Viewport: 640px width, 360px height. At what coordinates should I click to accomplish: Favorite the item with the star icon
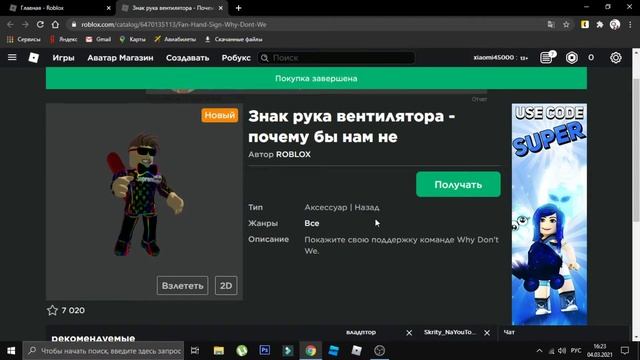[52, 310]
